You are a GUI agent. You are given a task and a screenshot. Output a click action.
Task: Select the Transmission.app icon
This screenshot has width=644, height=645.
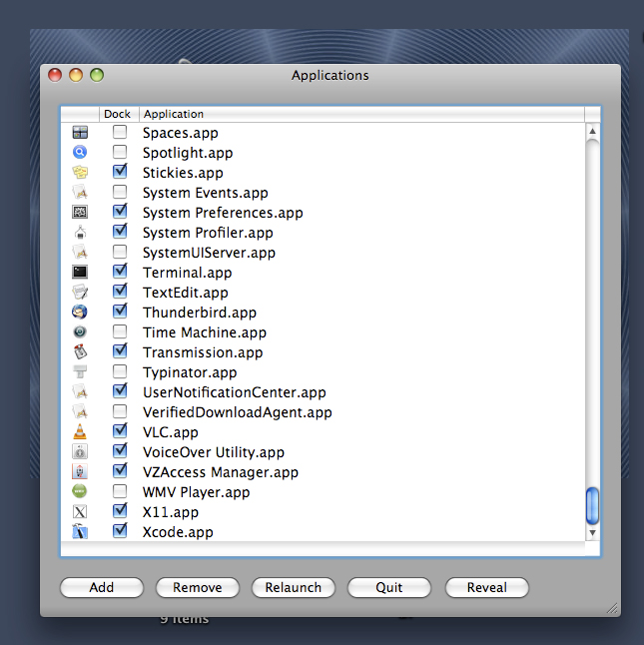point(80,352)
